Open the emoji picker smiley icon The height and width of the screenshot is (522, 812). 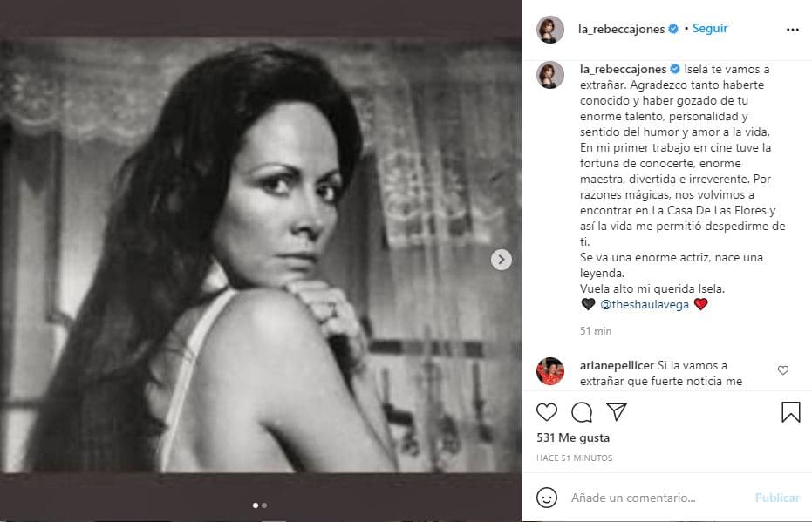click(547, 497)
